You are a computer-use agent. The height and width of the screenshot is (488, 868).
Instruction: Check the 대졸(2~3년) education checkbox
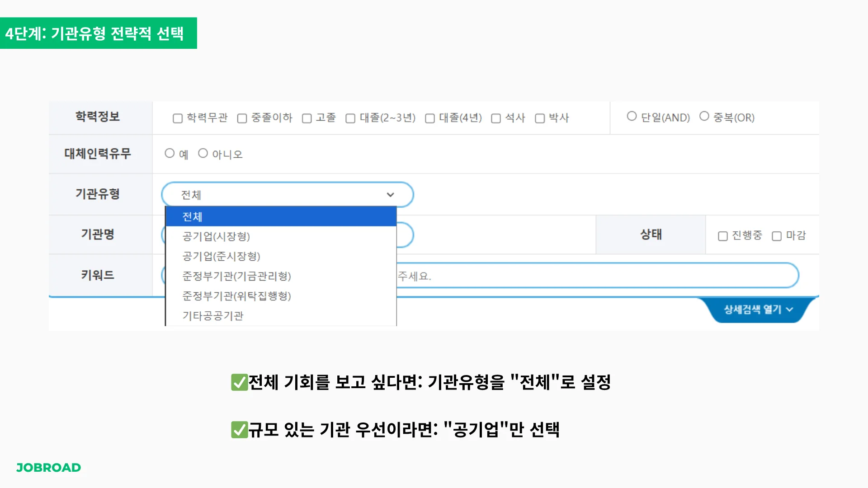pos(350,118)
